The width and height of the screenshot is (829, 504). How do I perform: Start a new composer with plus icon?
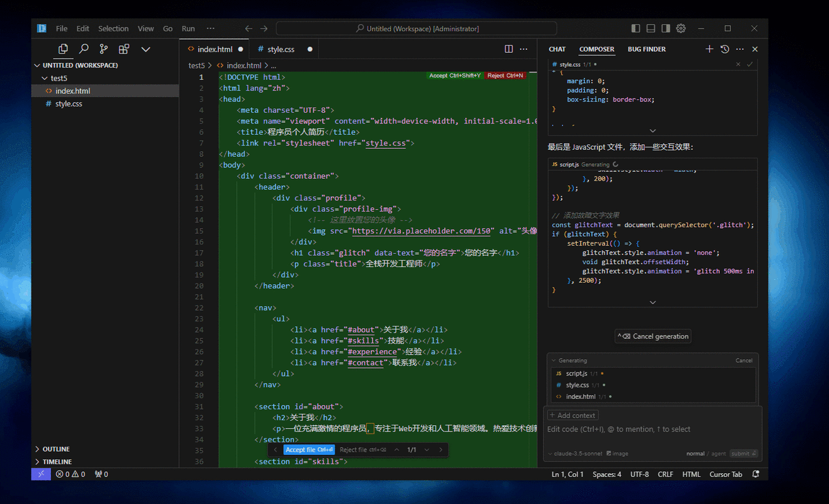pos(709,49)
